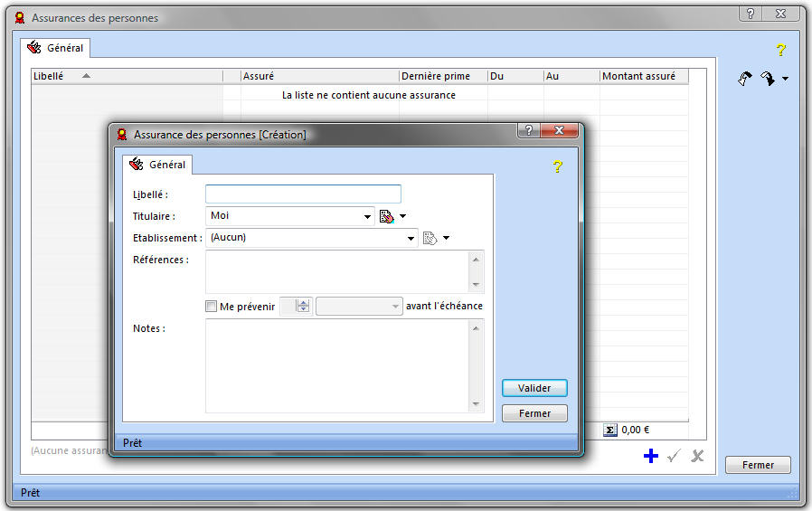Screen dimensions: 812x511
Task: Click the grey X delete icon
Action: (697, 456)
